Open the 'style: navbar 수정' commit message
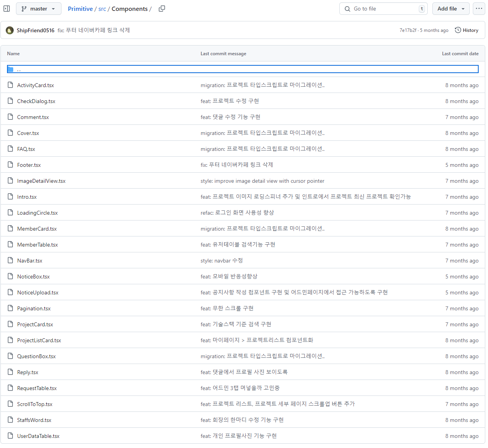Screen dimensions: 488x448 [x=221, y=261]
